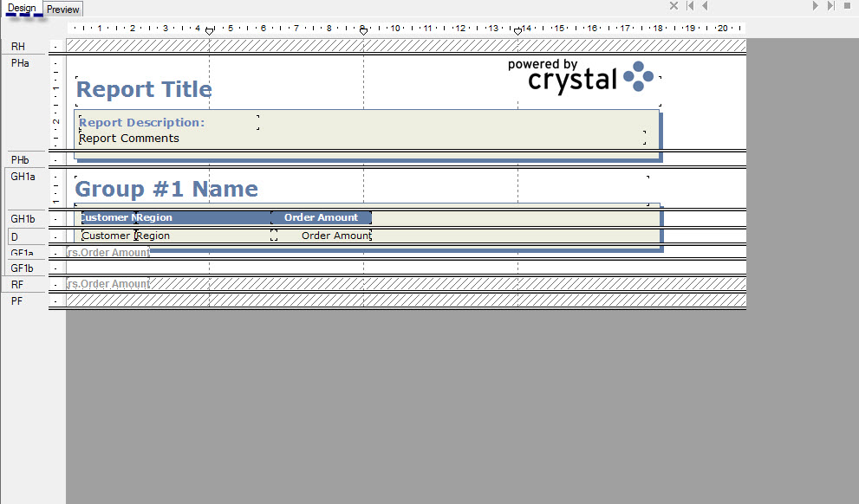Click the Last Page navigation icon

click(x=830, y=6)
